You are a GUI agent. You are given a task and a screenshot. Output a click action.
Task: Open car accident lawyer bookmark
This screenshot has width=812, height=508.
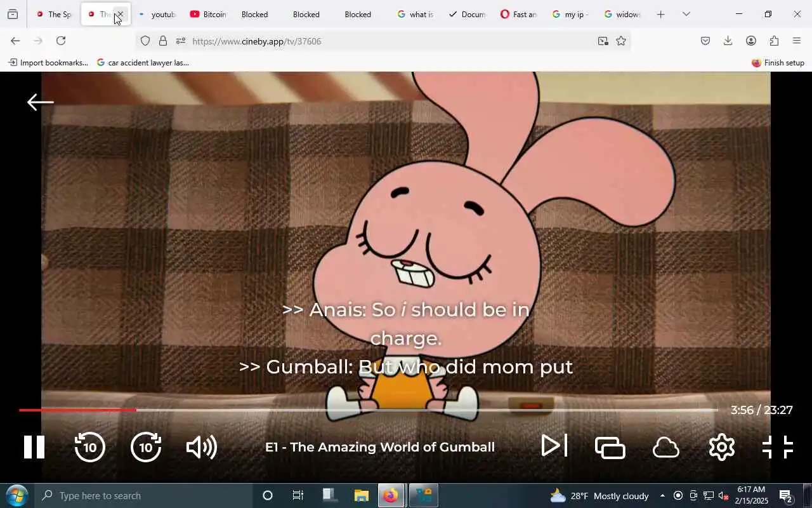pyautogui.click(x=143, y=63)
